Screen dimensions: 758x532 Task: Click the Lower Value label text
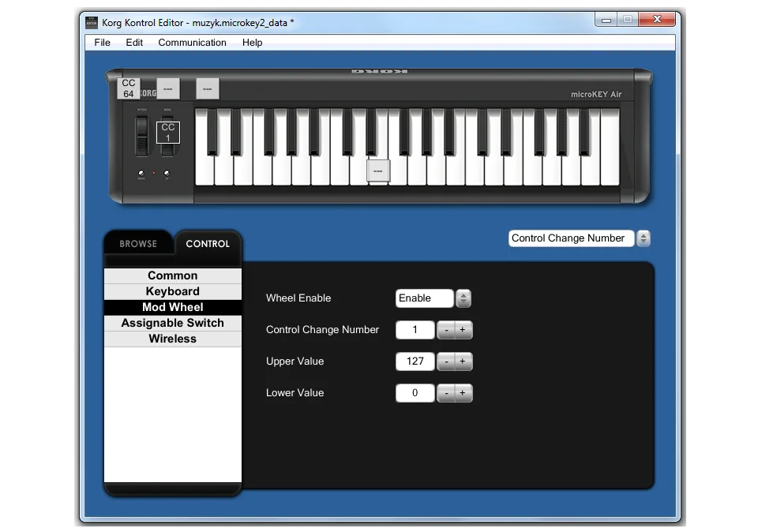pos(295,393)
